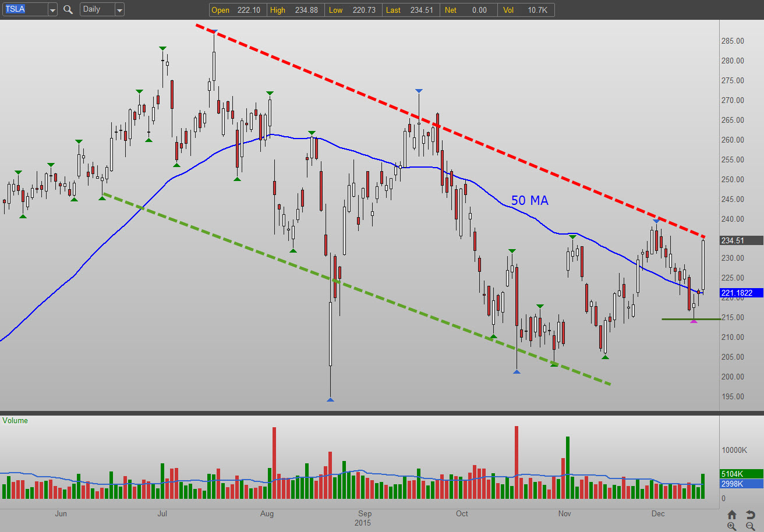Viewport: 764px width, 532px height.
Task: Click the blue triangle under the 195 low
Action: 330,399
